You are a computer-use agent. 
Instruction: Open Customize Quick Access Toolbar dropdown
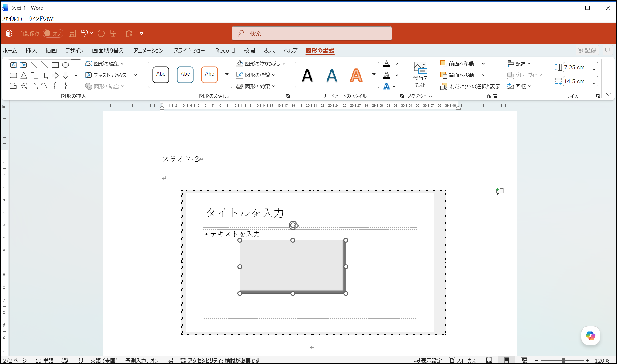click(141, 33)
